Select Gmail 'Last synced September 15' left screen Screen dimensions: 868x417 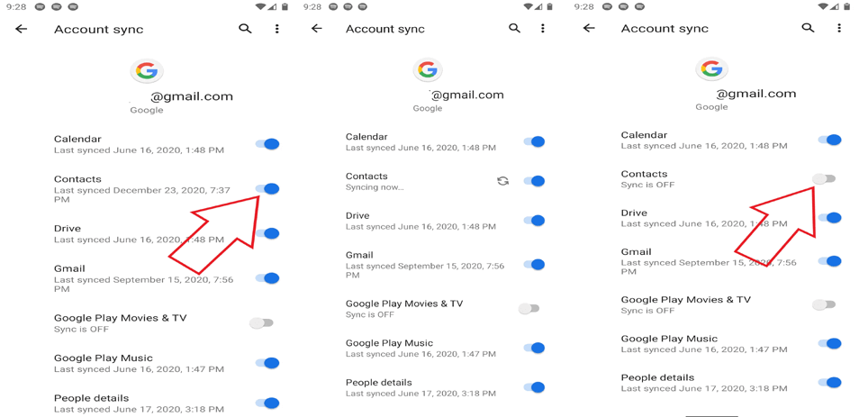click(144, 285)
